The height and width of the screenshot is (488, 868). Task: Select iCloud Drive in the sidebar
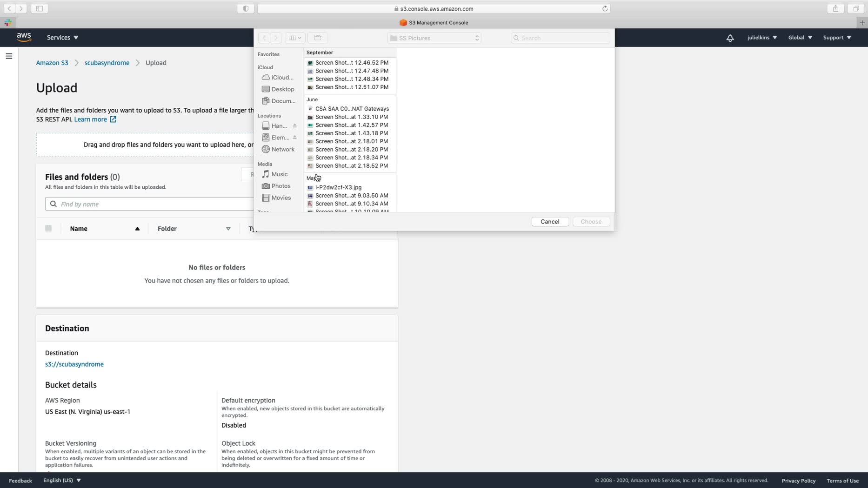278,78
